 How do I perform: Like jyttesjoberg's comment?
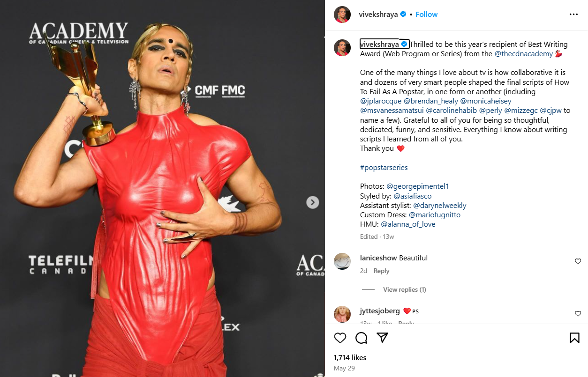(x=578, y=314)
